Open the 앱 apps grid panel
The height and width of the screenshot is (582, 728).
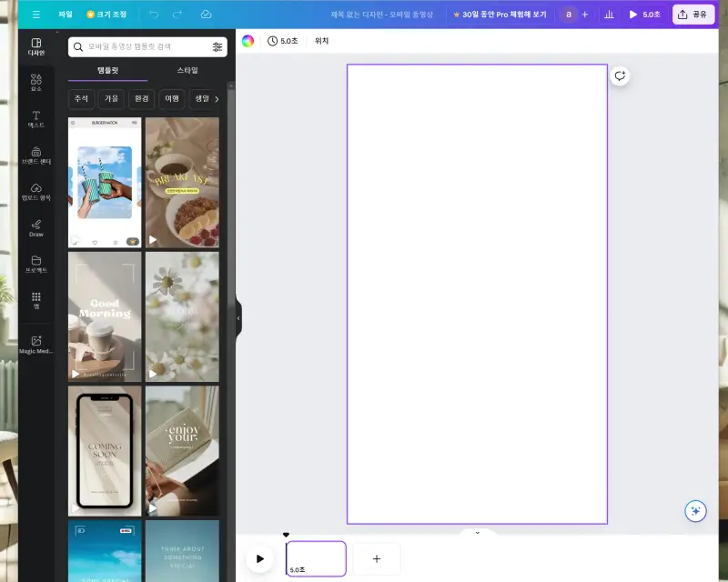(36, 300)
